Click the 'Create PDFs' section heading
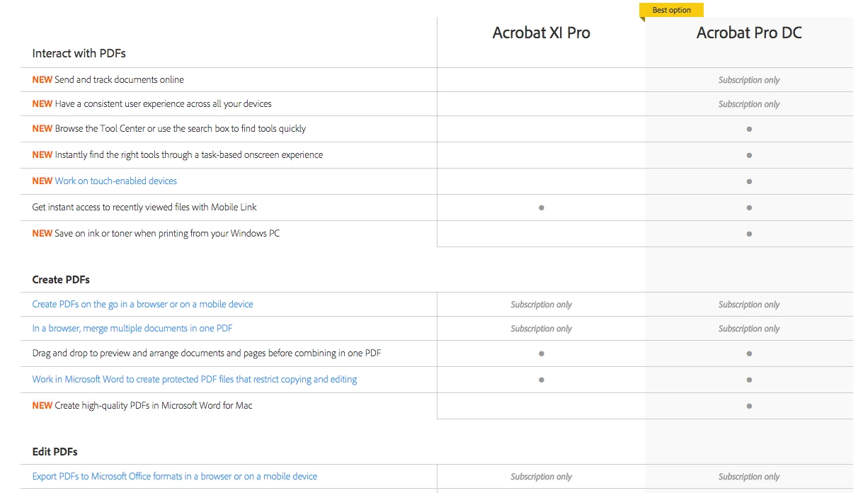The height and width of the screenshot is (493, 868). 61,279
